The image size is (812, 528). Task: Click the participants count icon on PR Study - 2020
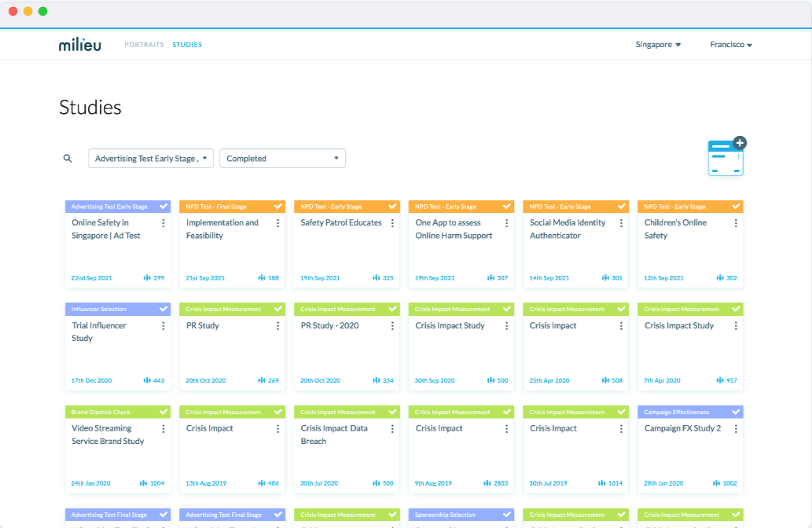click(377, 380)
